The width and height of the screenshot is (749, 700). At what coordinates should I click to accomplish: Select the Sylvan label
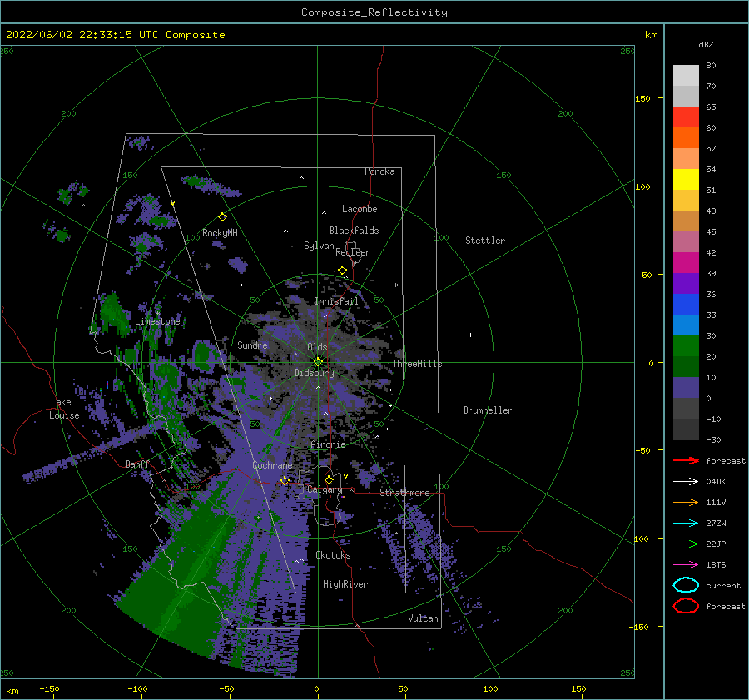pos(319,246)
